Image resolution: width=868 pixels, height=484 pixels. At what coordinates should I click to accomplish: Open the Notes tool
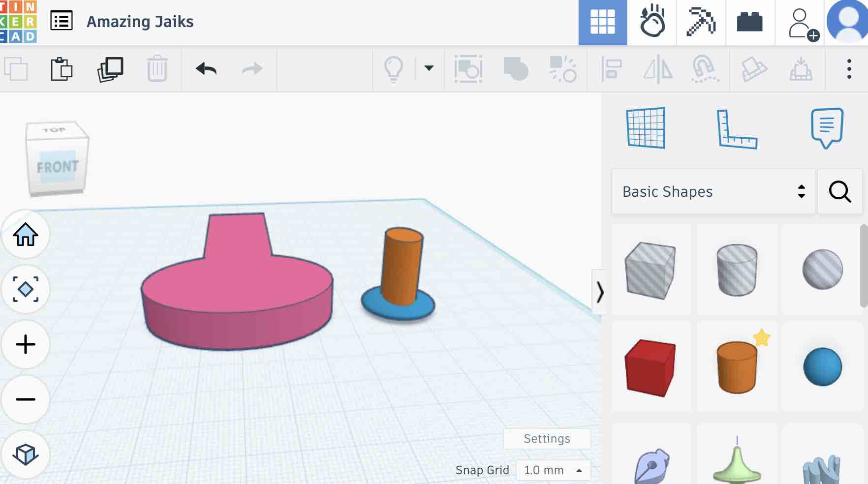(x=827, y=128)
